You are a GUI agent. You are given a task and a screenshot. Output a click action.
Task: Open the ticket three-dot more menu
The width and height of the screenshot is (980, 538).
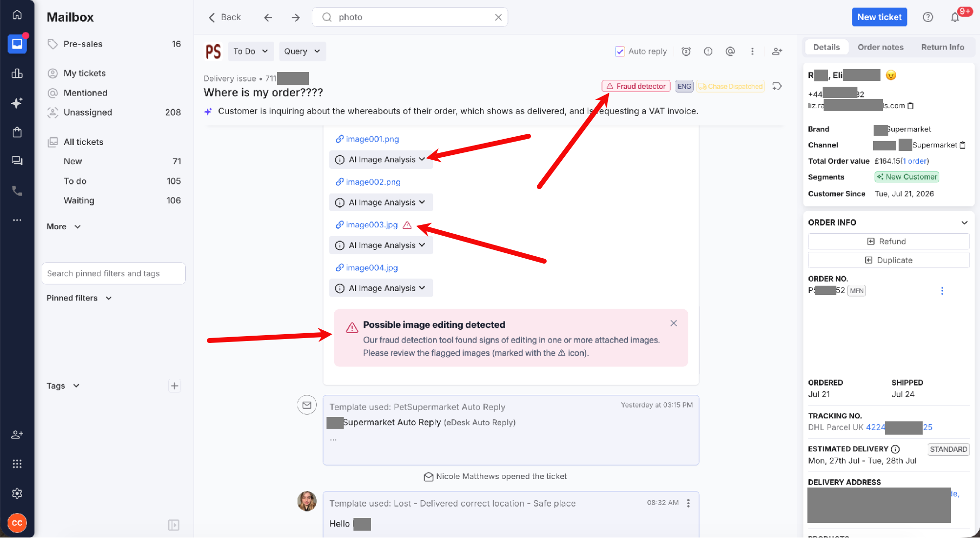752,51
